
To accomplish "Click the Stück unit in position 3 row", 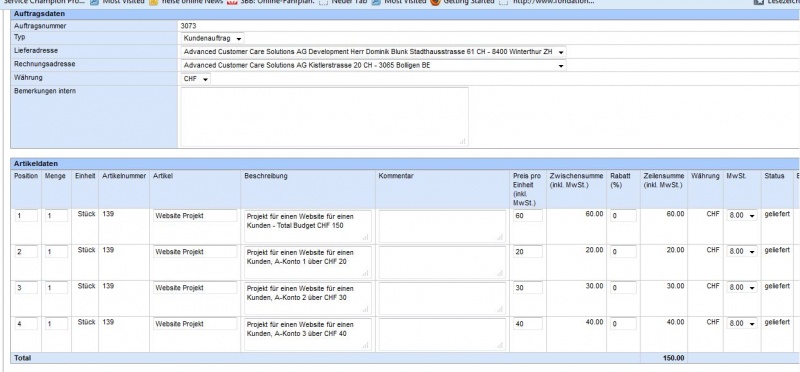I will [x=86, y=286].
